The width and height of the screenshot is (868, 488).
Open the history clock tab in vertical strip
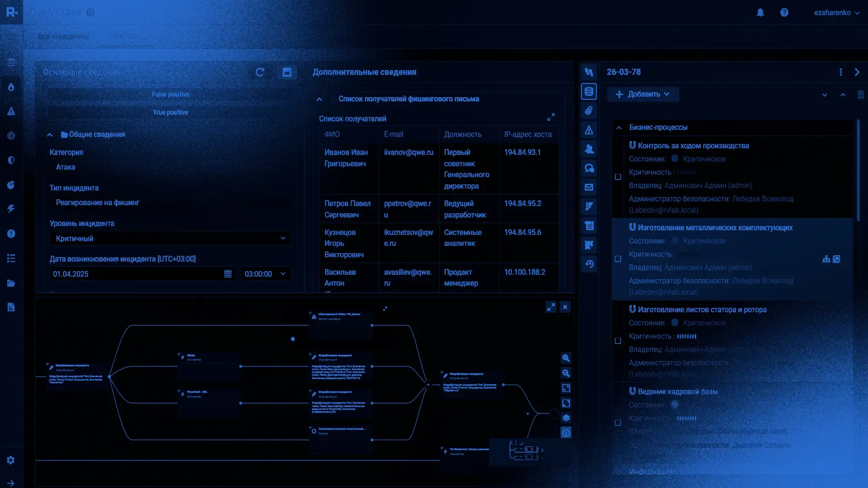pos(589,264)
